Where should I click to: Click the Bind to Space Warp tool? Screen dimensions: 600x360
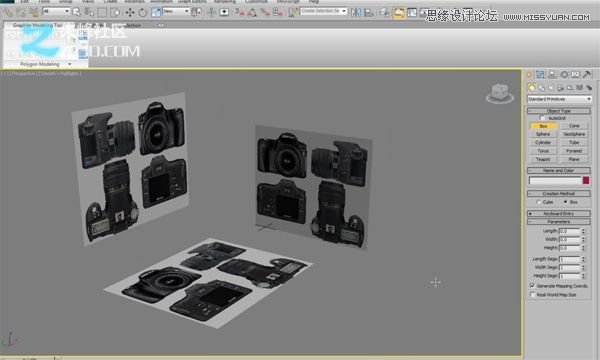click(34, 12)
